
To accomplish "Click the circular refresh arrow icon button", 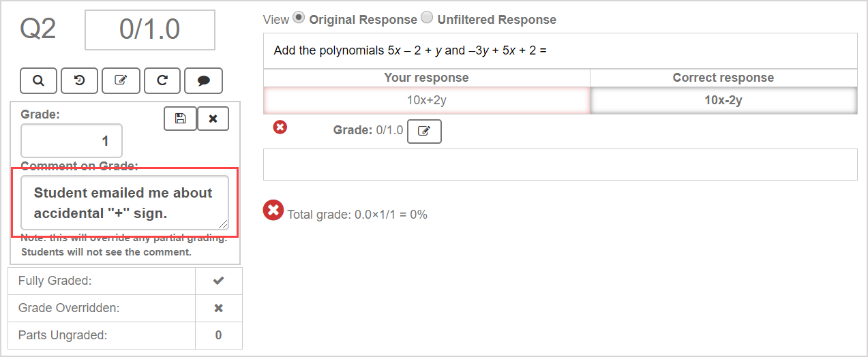I will pos(162,80).
